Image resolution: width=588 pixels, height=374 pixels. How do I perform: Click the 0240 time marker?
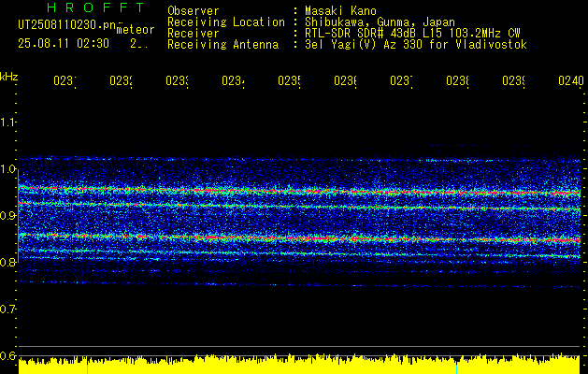[571, 80]
